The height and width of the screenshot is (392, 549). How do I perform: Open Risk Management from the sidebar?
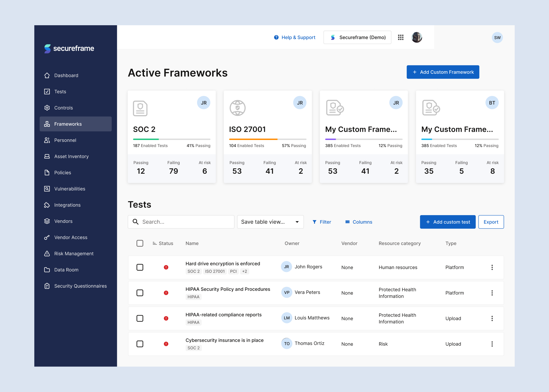tap(74, 254)
